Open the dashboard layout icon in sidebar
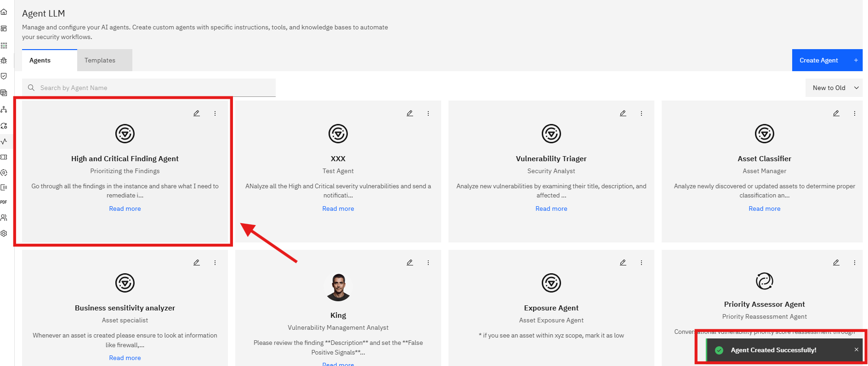This screenshot has height=366, width=868. click(x=4, y=28)
